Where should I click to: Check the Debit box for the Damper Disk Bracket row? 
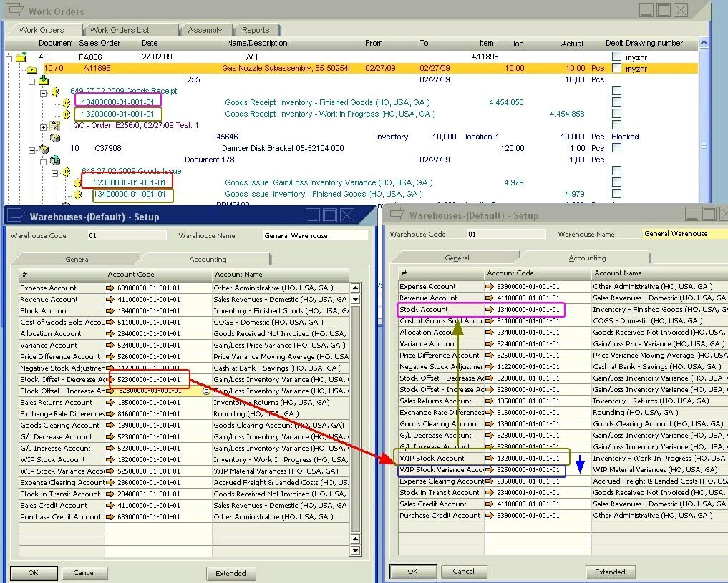click(x=616, y=149)
